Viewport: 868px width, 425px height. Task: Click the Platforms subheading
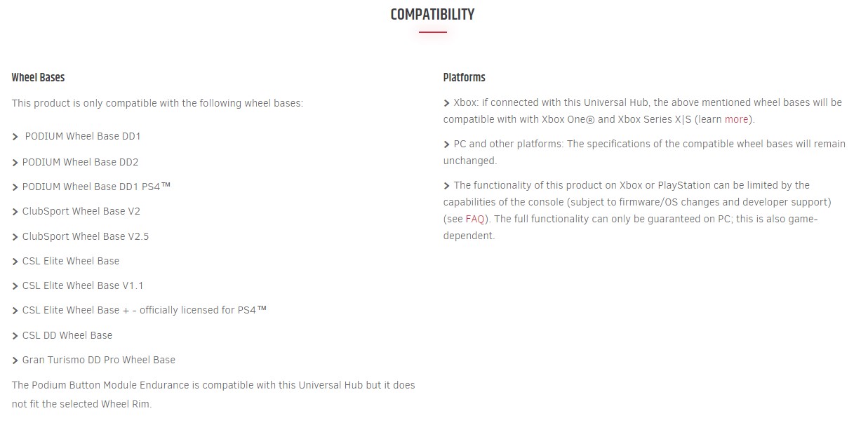point(465,77)
